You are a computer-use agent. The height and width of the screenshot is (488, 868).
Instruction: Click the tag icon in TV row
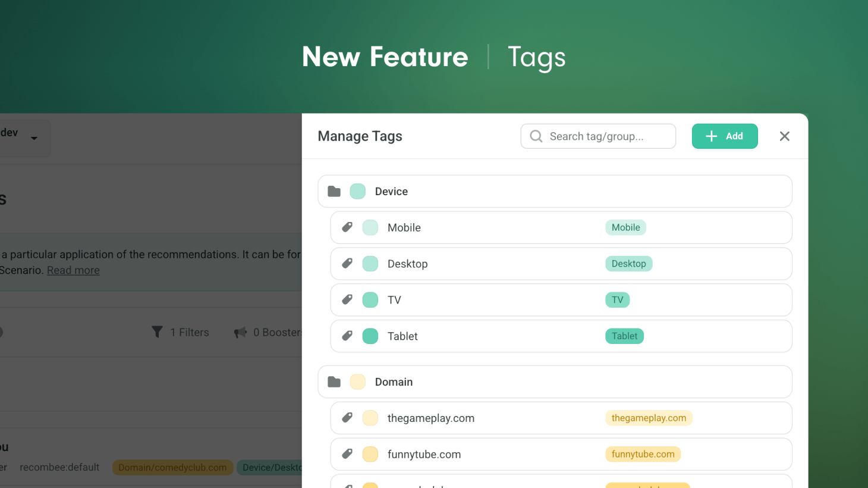coord(347,300)
